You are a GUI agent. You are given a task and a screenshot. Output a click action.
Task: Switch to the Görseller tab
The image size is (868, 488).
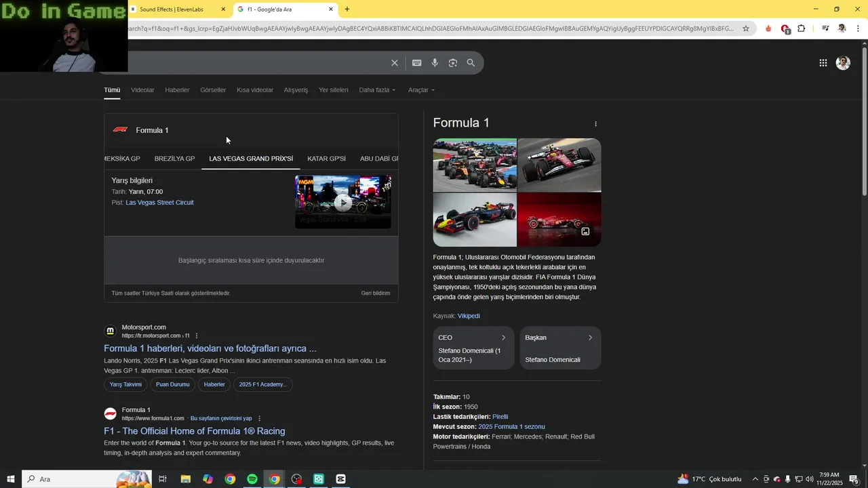(213, 90)
